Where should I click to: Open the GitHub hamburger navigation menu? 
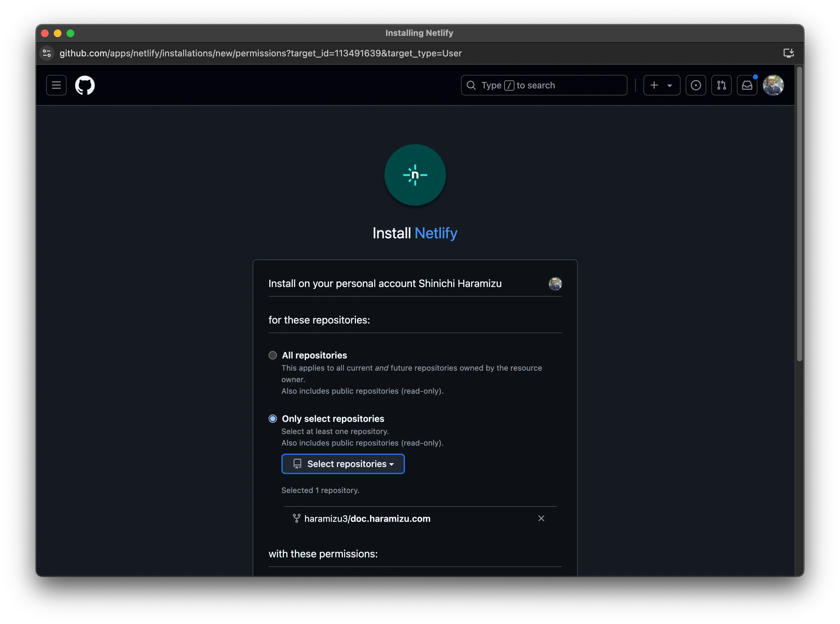click(x=56, y=85)
